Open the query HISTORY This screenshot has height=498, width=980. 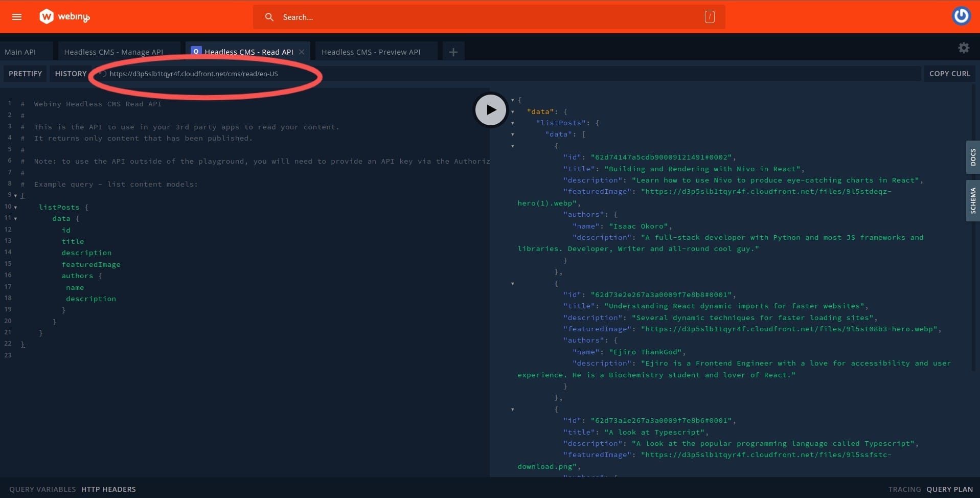point(70,73)
